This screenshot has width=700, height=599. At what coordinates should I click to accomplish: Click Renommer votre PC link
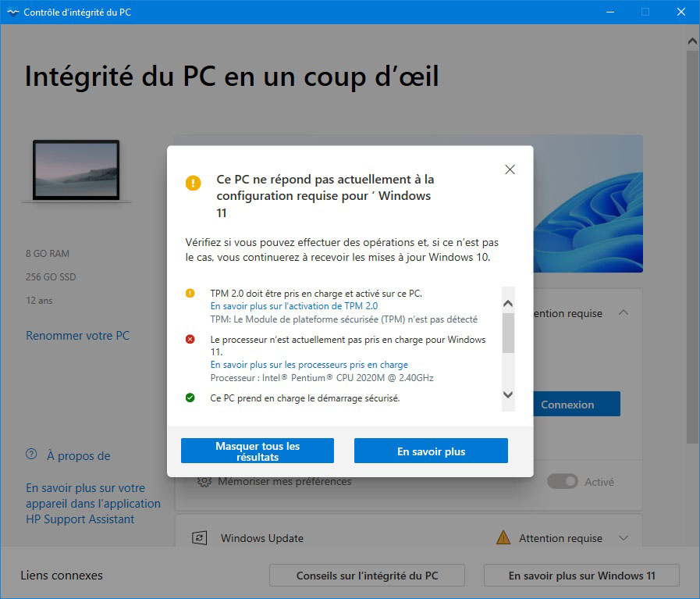pyautogui.click(x=78, y=336)
